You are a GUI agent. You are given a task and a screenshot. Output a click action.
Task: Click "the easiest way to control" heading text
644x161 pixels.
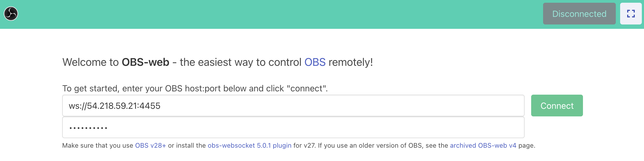tap(240, 62)
